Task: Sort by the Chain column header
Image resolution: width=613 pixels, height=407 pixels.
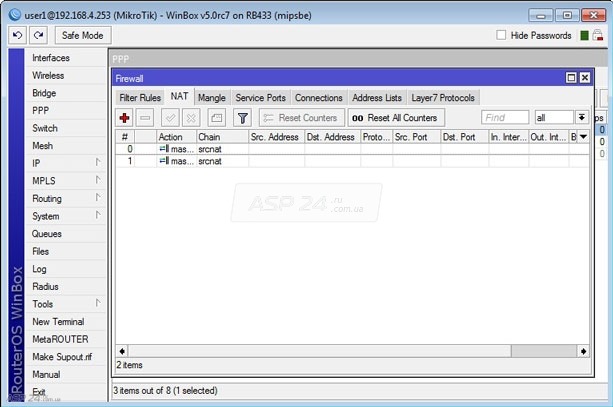Action: tap(222, 137)
